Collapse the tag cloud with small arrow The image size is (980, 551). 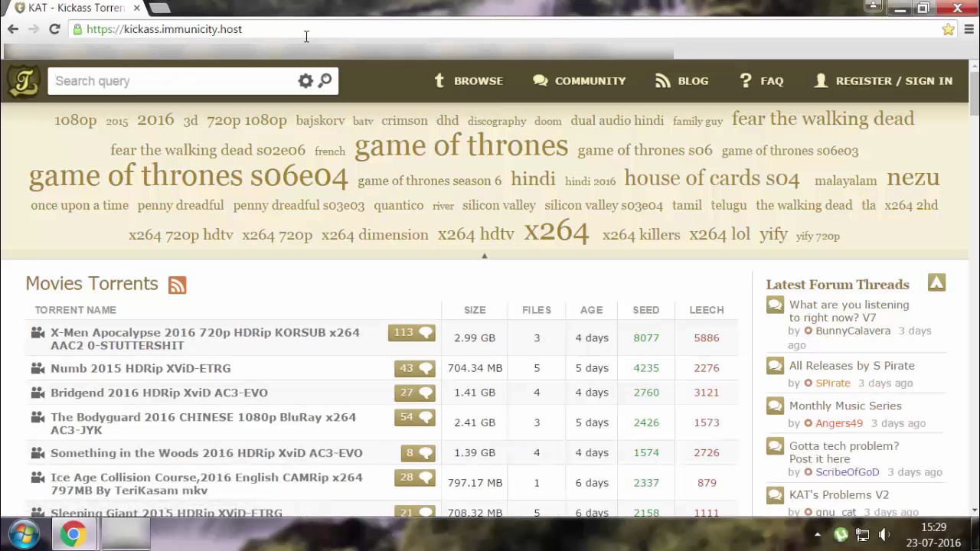click(484, 256)
